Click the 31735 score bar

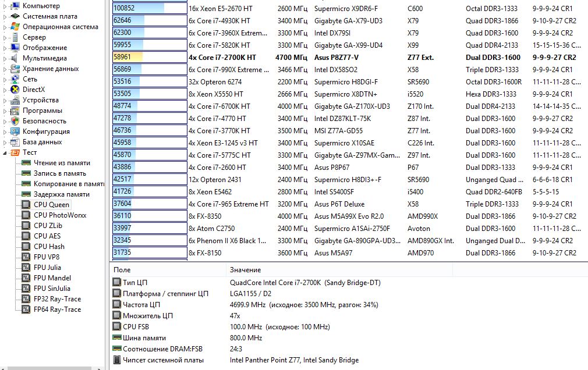pyautogui.click(x=150, y=252)
